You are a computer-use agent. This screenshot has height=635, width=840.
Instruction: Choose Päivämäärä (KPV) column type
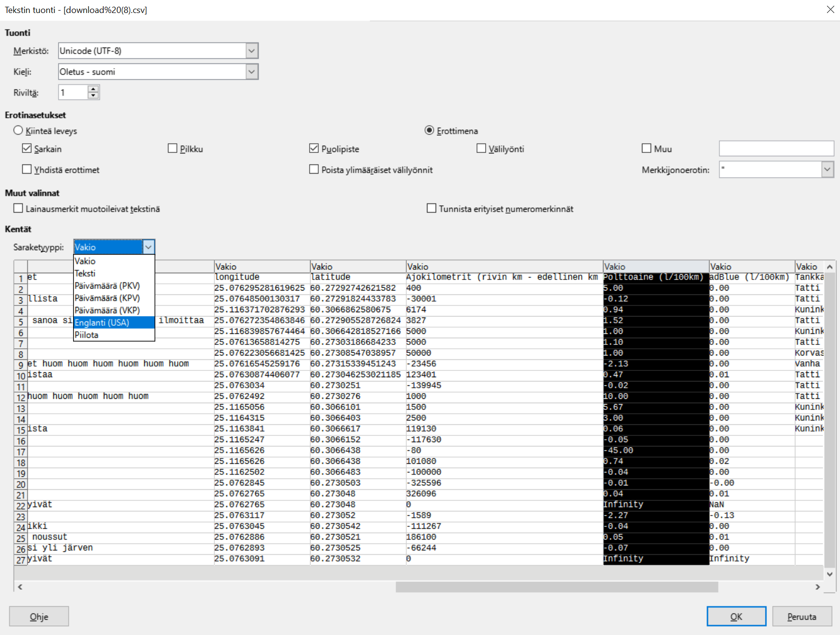pos(114,298)
